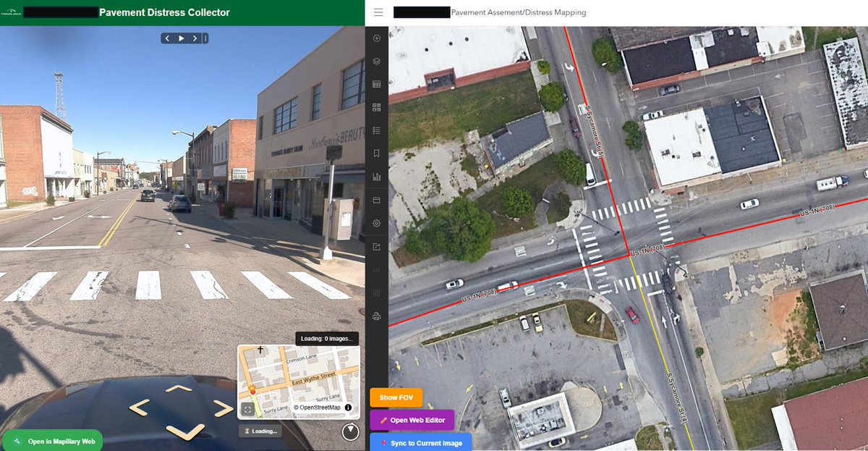Open the Bookmarks sidebar icon
This screenshot has width=868, height=451.
376,153
